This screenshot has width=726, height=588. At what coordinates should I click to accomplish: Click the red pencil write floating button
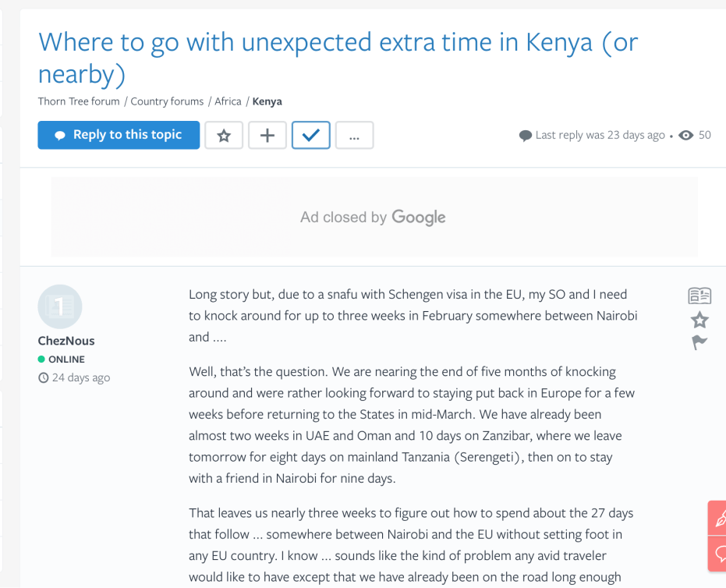pyautogui.click(x=718, y=518)
